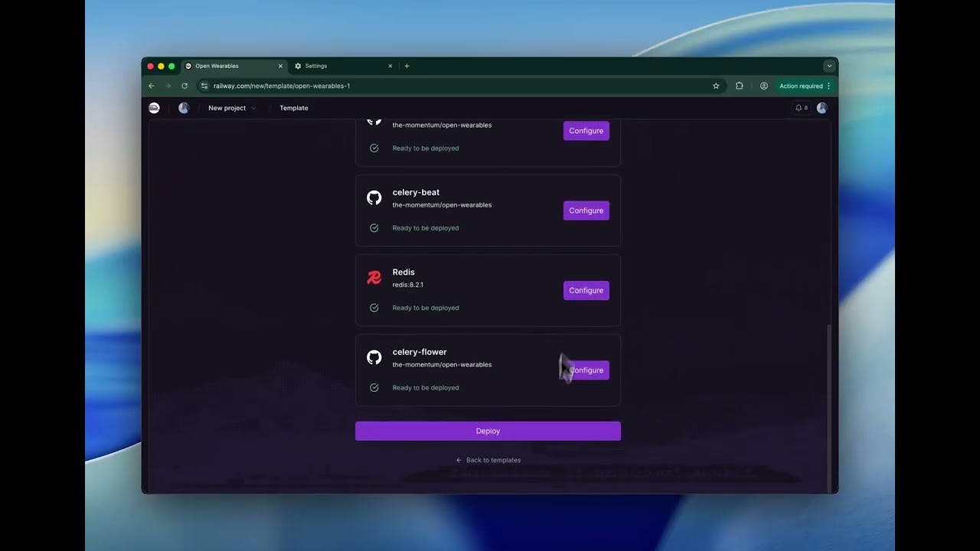The image size is (980, 551).
Task: Configure the Redis service
Action: 586,290
